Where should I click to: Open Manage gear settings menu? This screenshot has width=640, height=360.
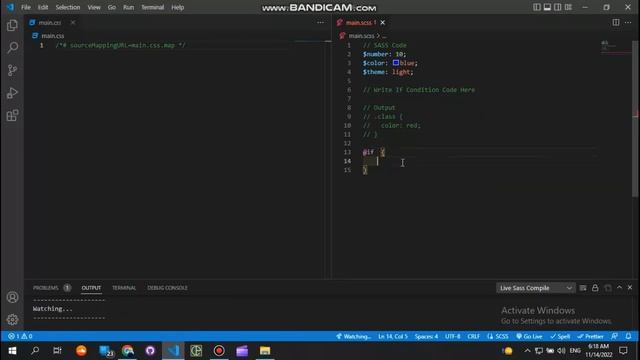(x=12, y=319)
